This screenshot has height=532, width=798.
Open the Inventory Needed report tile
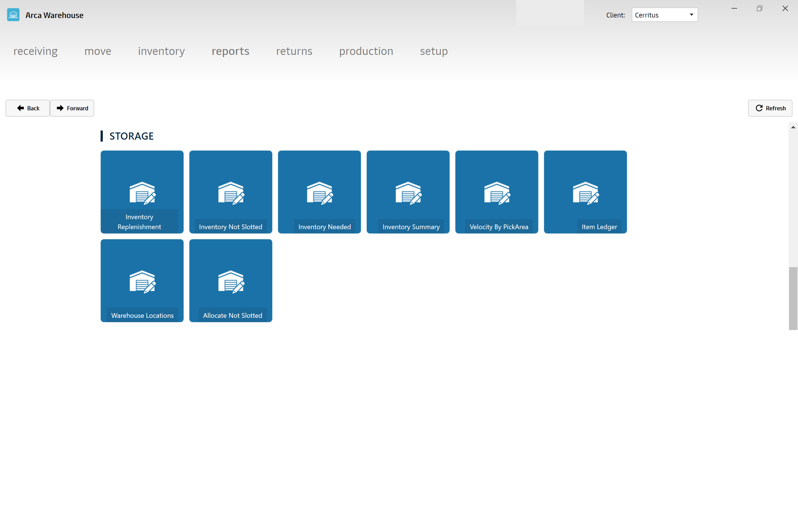(x=319, y=192)
